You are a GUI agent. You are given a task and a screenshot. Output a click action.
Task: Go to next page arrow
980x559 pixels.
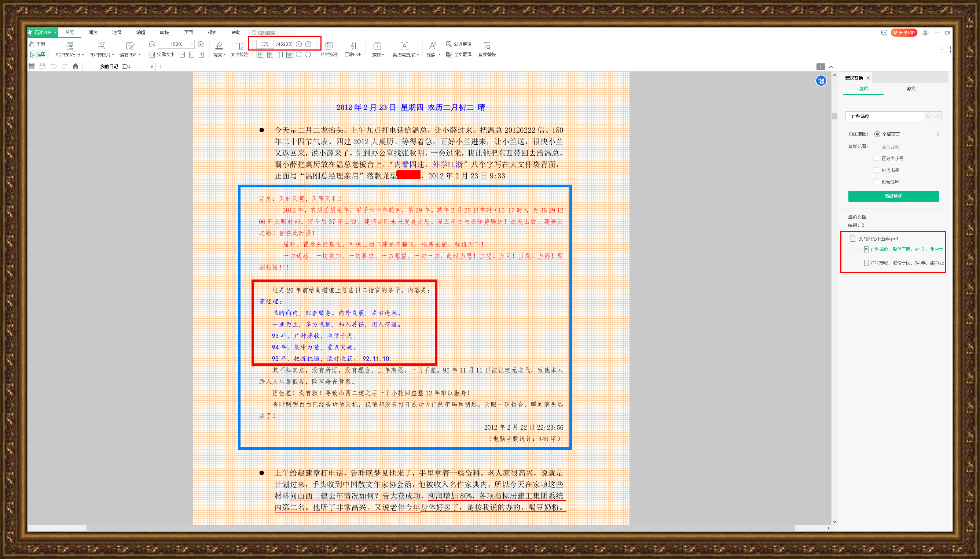coord(308,44)
